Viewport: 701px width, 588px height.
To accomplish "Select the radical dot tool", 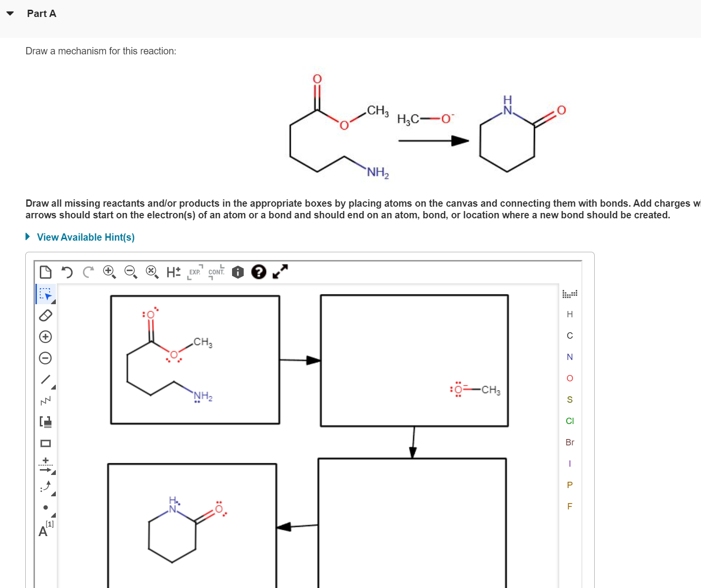I will 45,507.
